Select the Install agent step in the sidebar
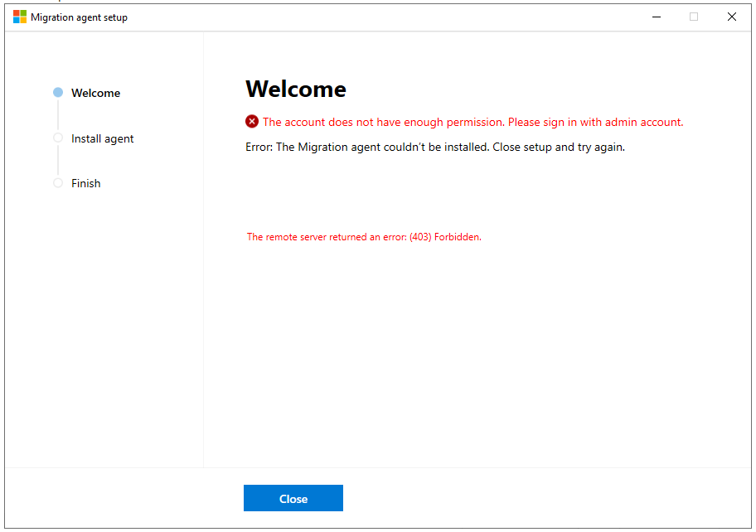756x532 pixels. [102, 138]
